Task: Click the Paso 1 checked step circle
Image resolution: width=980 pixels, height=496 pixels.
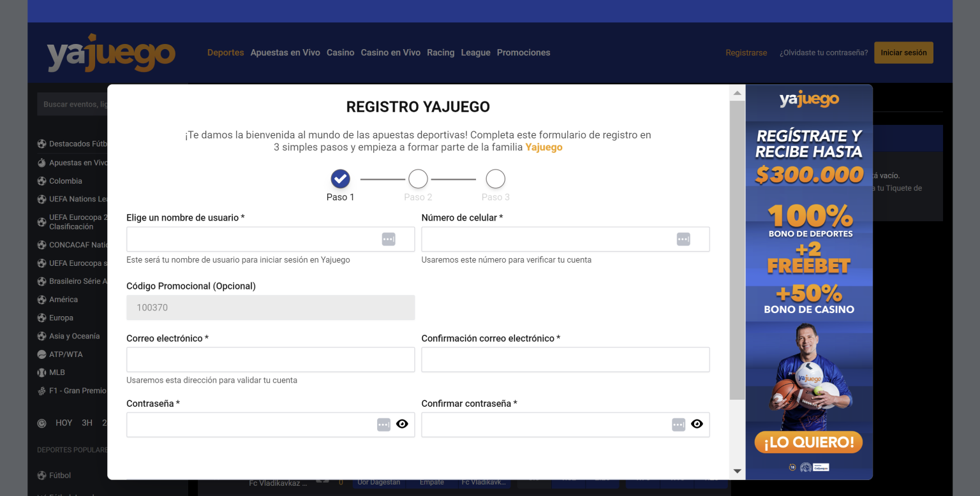Action: [x=341, y=179]
